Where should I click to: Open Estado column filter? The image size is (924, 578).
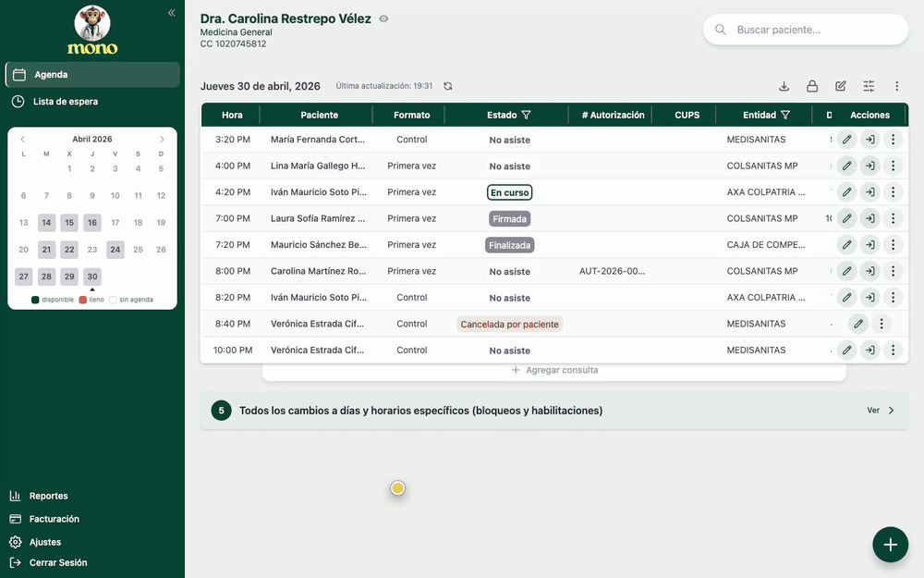pos(527,115)
